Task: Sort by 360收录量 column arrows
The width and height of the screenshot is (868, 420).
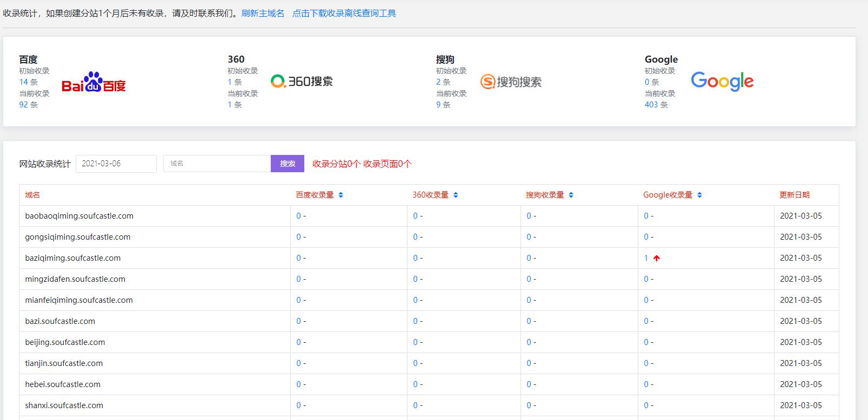Action: [456, 195]
